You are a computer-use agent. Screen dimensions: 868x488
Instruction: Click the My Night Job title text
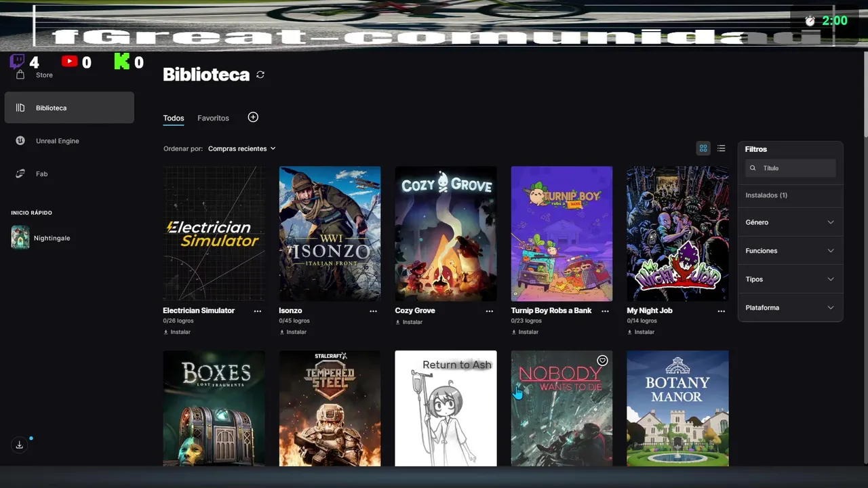click(650, 310)
